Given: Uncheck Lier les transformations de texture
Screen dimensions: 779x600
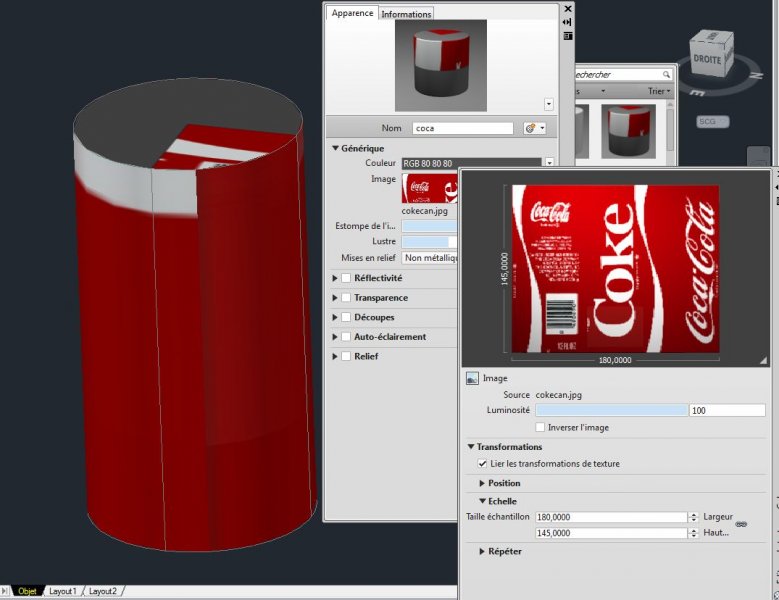Looking at the screenshot, I should [x=482, y=463].
